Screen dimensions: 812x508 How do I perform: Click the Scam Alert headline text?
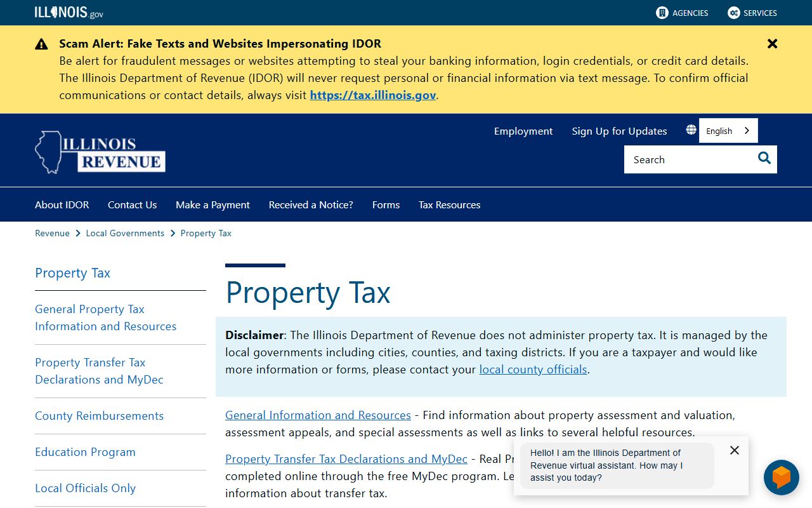(220, 44)
